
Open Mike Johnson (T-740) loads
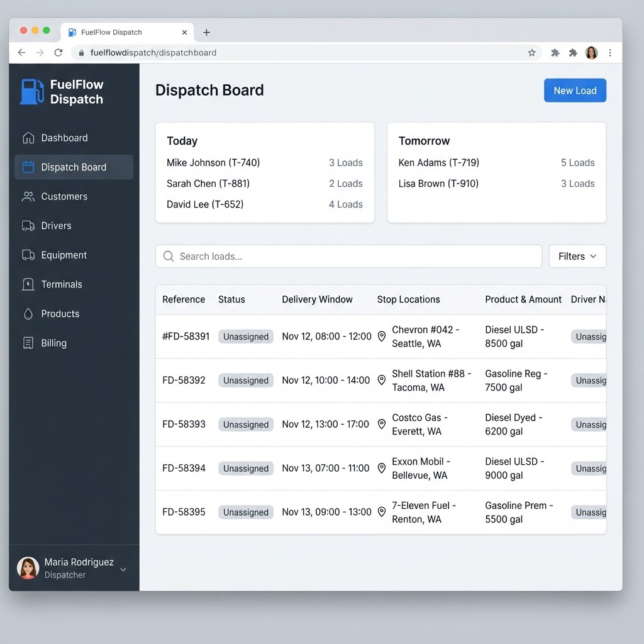coord(265,163)
